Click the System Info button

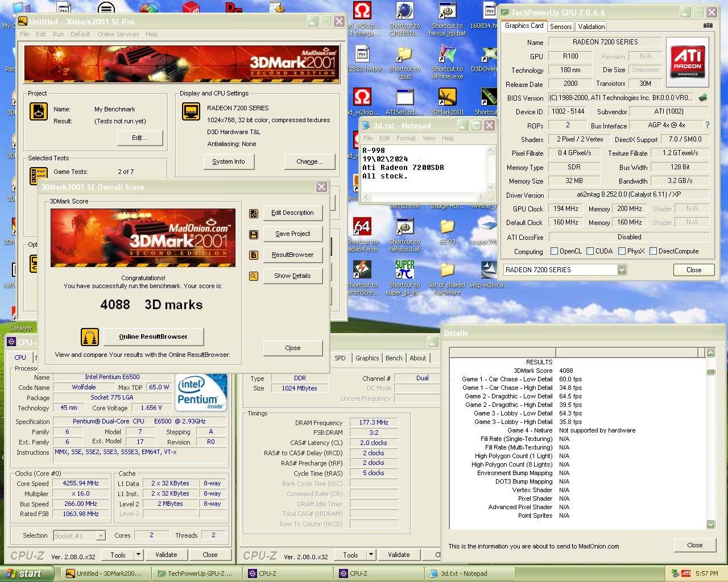tap(229, 162)
